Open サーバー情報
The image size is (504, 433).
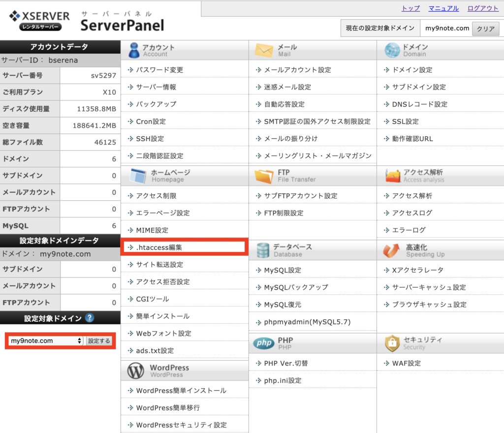coord(156,87)
